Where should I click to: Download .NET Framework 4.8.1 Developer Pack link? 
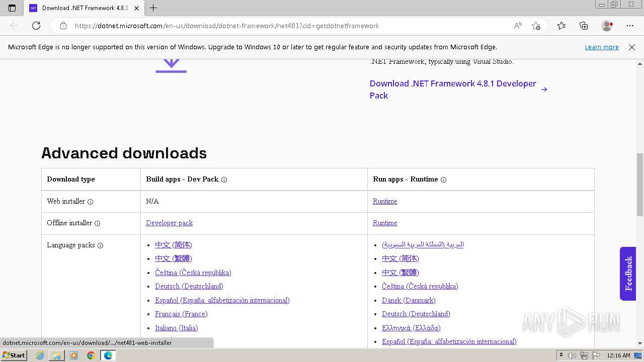[x=458, y=89]
